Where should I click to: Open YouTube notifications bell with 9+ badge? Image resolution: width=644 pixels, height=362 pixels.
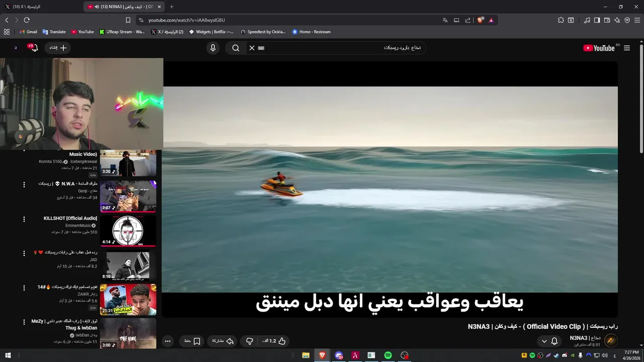point(33,48)
